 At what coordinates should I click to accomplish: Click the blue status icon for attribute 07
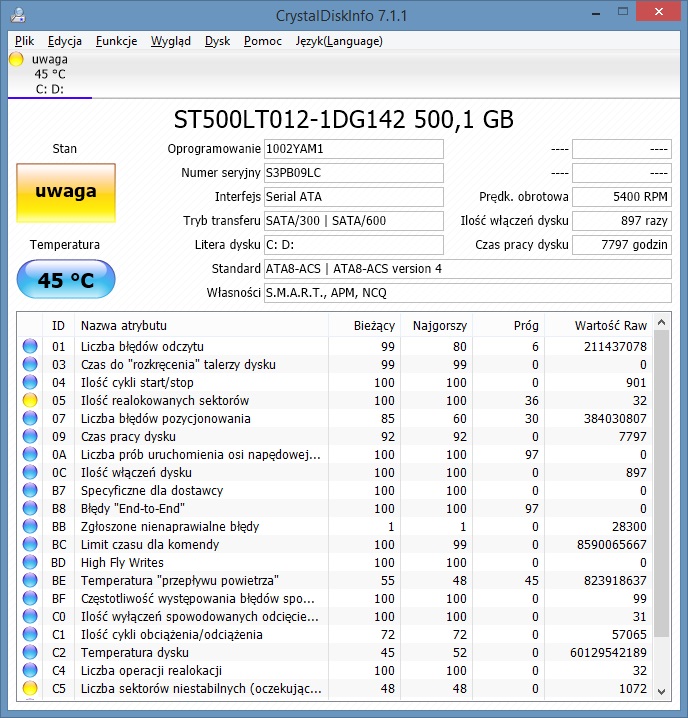[x=30, y=418]
